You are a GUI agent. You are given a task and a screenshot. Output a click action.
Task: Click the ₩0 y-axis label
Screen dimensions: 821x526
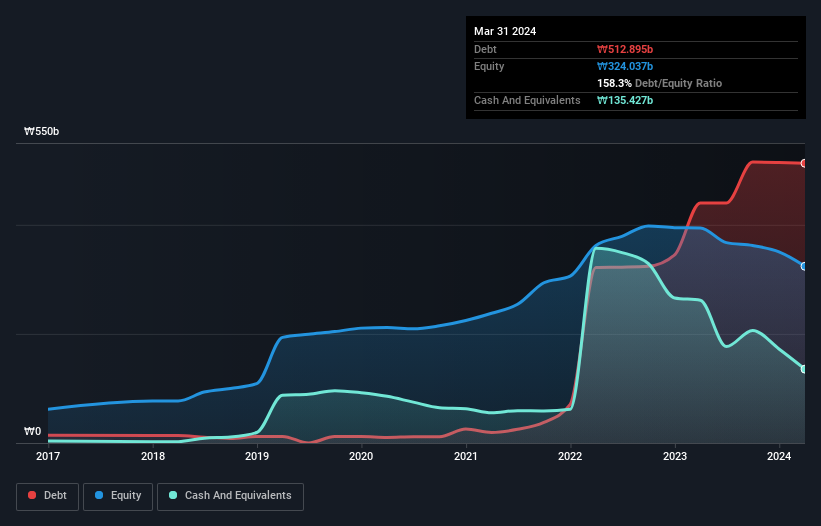(x=32, y=431)
